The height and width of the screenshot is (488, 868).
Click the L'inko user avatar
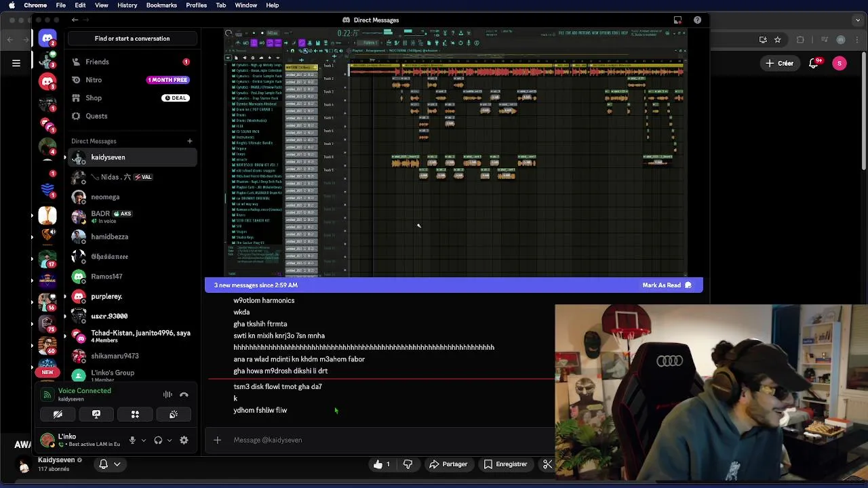pyautogui.click(x=47, y=440)
